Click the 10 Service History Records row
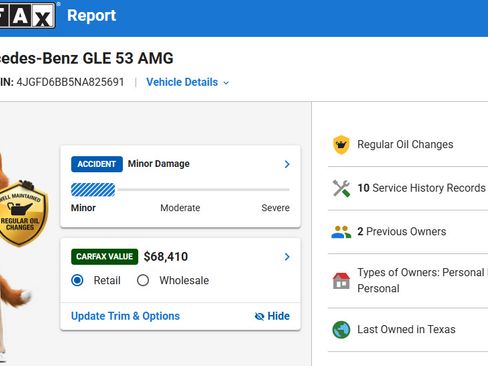This screenshot has height=366, width=488. tap(408, 188)
